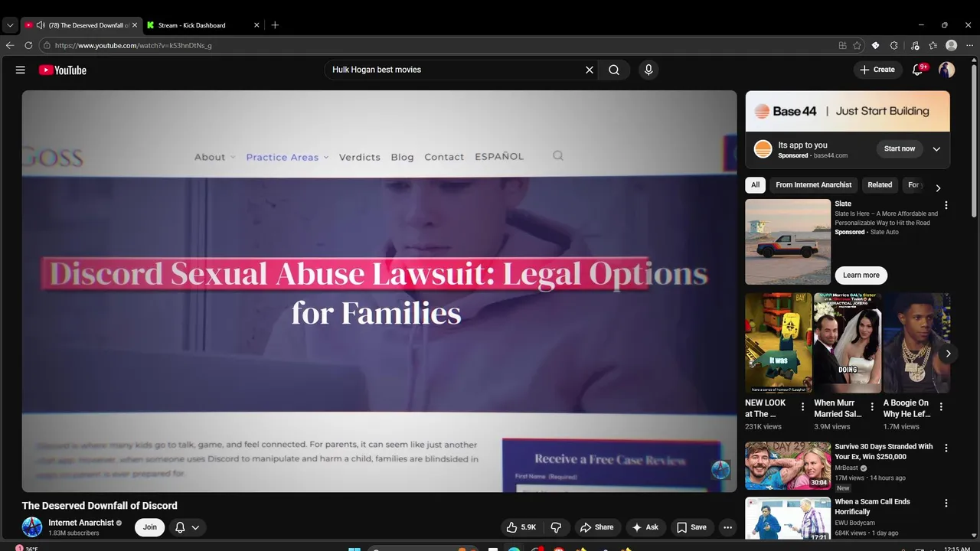The image size is (980, 551).
Task: Share the video
Action: pyautogui.click(x=596, y=527)
